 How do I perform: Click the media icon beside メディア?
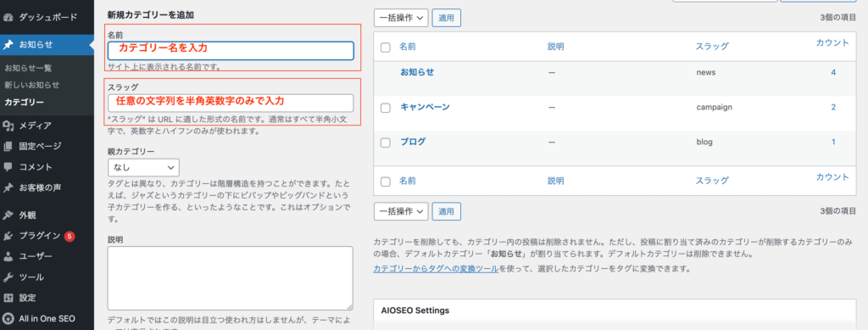(x=8, y=126)
